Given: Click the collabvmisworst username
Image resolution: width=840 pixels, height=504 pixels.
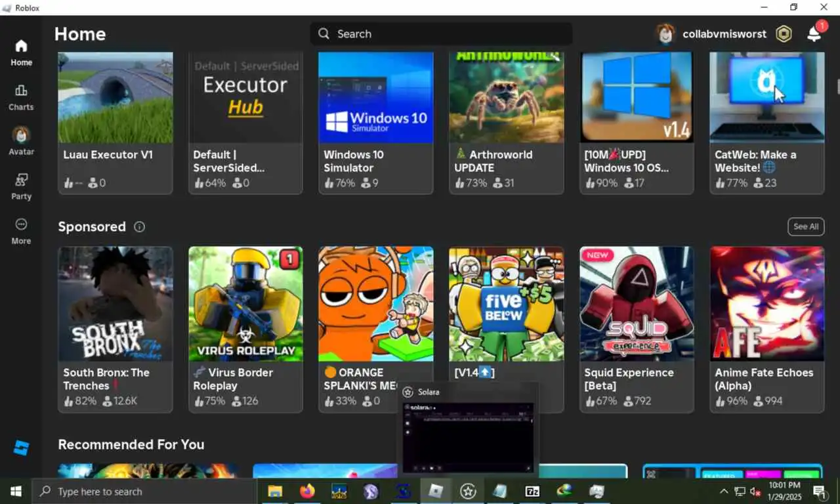Looking at the screenshot, I should (724, 34).
